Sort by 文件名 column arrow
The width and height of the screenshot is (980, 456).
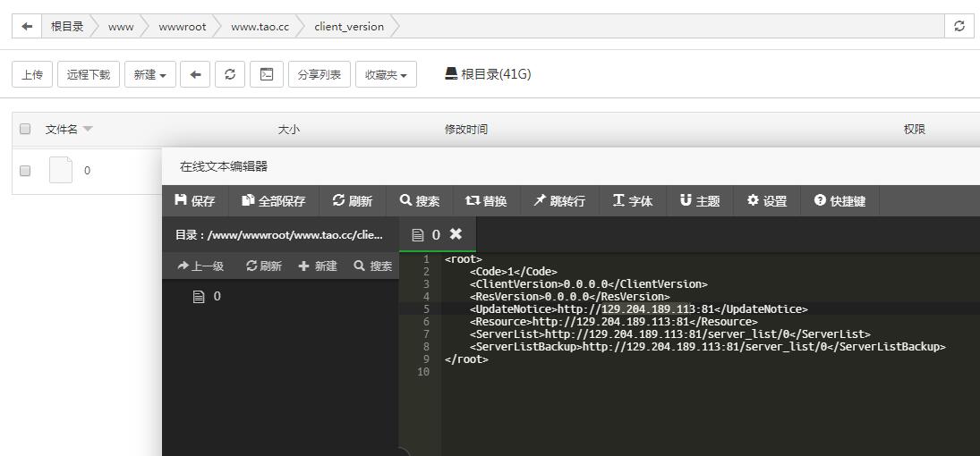point(88,130)
